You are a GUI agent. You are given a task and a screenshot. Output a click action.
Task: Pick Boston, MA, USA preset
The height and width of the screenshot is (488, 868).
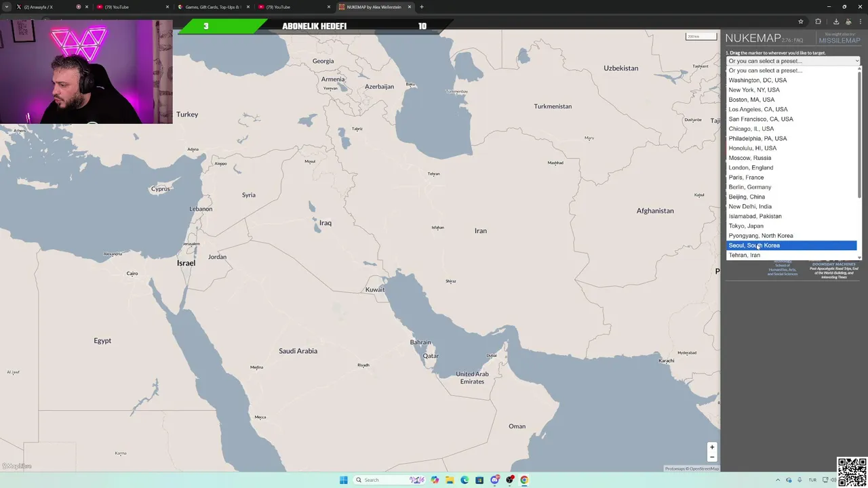(x=791, y=100)
